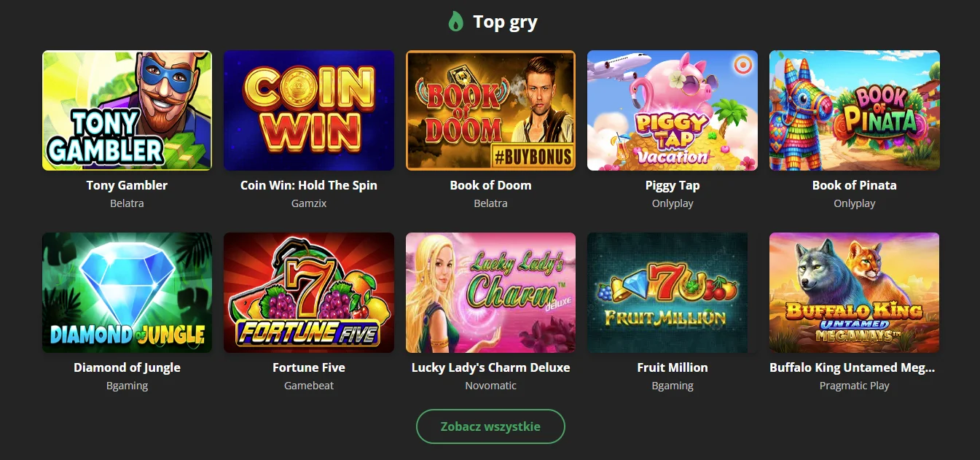The height and width of the screenshot is (460, 980).
Task: Launch Coin Win game thumbnail
Action: 309,110
